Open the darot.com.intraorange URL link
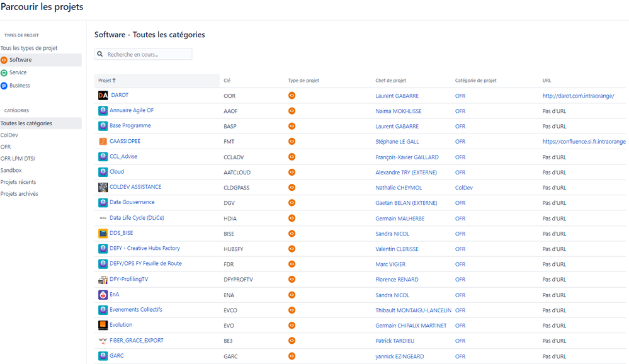The image size is (629, 364). [x=578, y=96]
